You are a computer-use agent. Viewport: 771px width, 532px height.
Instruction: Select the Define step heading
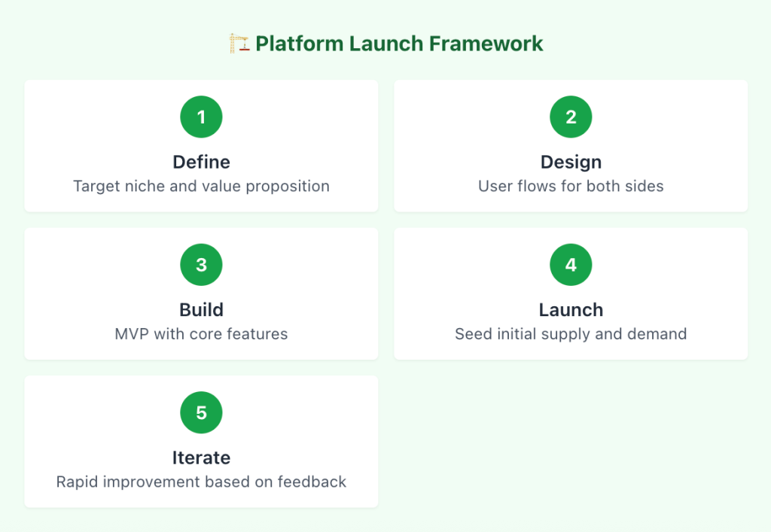pyautogui.click(x=201, y=162)
